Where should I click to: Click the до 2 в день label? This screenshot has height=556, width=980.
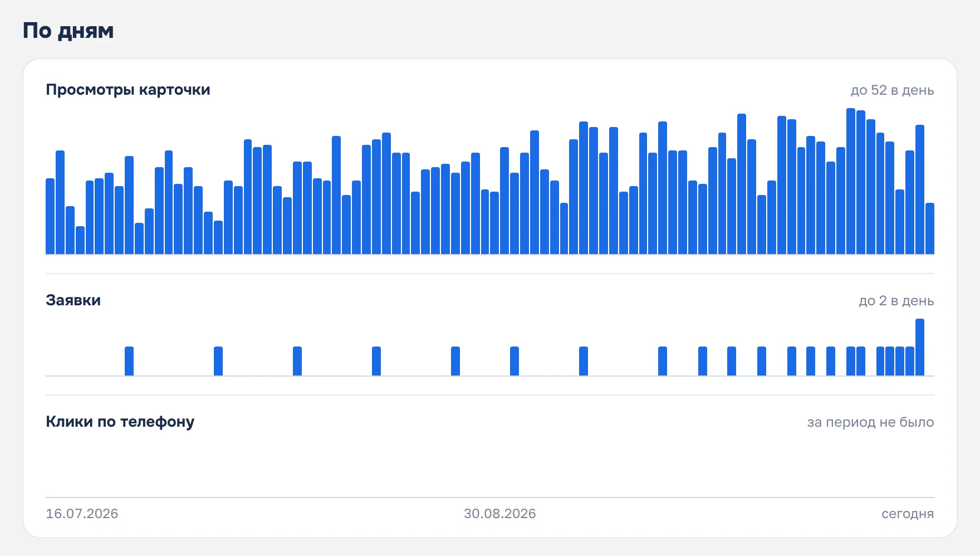click(x=896, y=301)
